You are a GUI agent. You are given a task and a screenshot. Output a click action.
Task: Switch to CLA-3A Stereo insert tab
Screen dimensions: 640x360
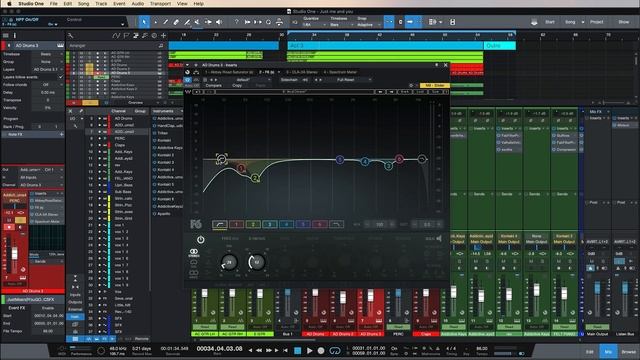301,72
